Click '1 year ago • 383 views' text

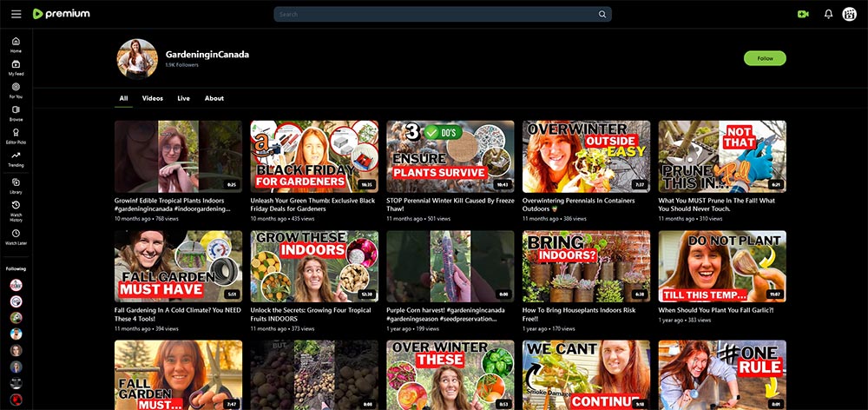pyautogui.click(x=685, y=321)
